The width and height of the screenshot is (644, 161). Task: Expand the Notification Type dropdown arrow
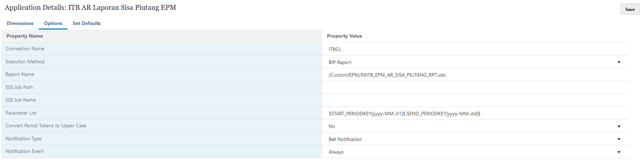tap(619, 139)
